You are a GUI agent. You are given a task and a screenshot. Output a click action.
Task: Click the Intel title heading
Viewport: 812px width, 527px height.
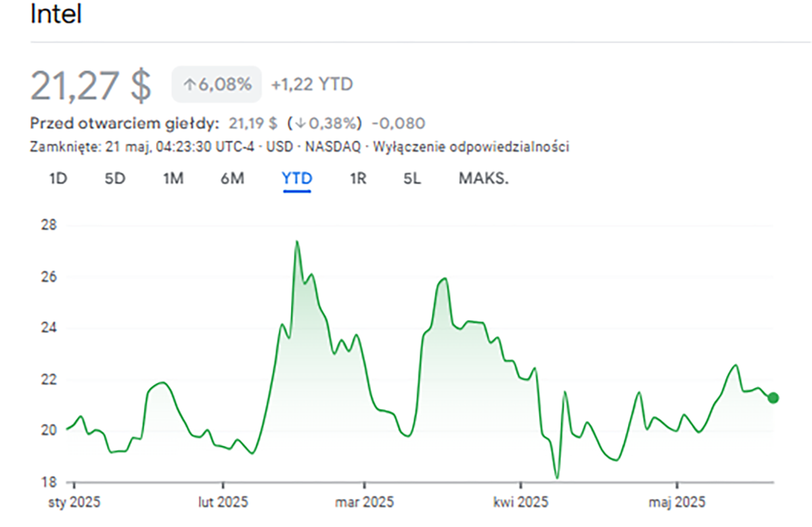pyautogui.click(x=56, y=15)
